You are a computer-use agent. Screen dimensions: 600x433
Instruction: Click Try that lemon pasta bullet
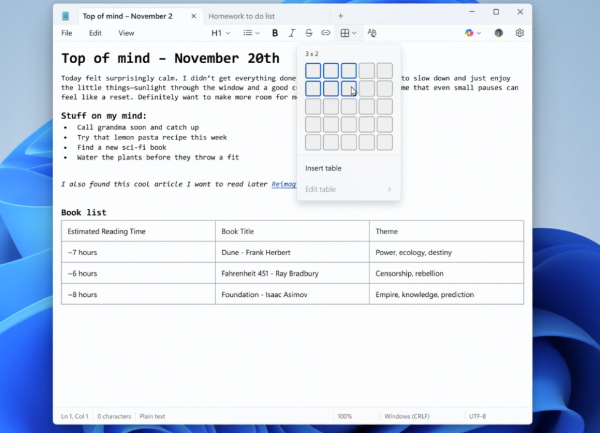(x=152, y=137)
